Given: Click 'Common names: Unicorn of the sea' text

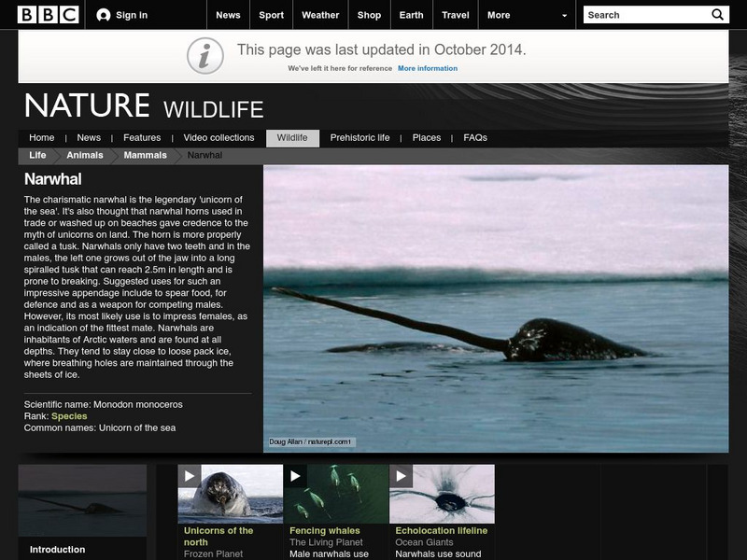Looking at the screenshot, I should [x=100, y=427].
